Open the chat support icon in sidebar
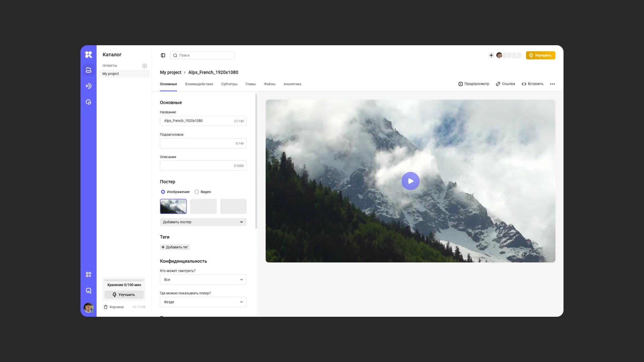 (x=89, y=291)
